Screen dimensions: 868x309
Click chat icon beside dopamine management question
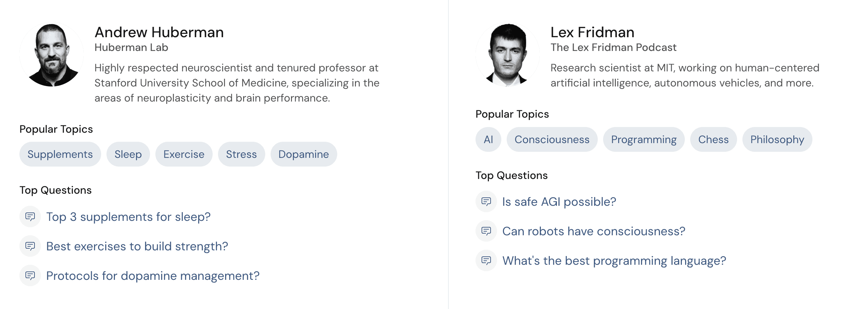coord(30,275)
